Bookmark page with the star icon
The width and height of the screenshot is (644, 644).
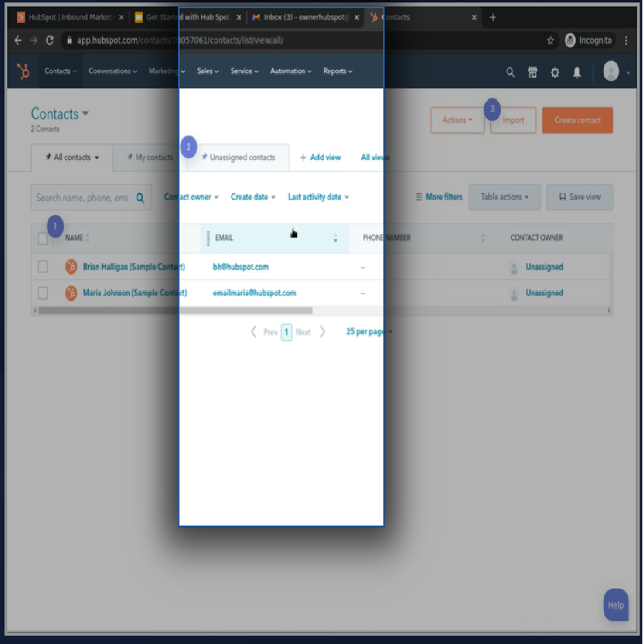click(550, 40)
